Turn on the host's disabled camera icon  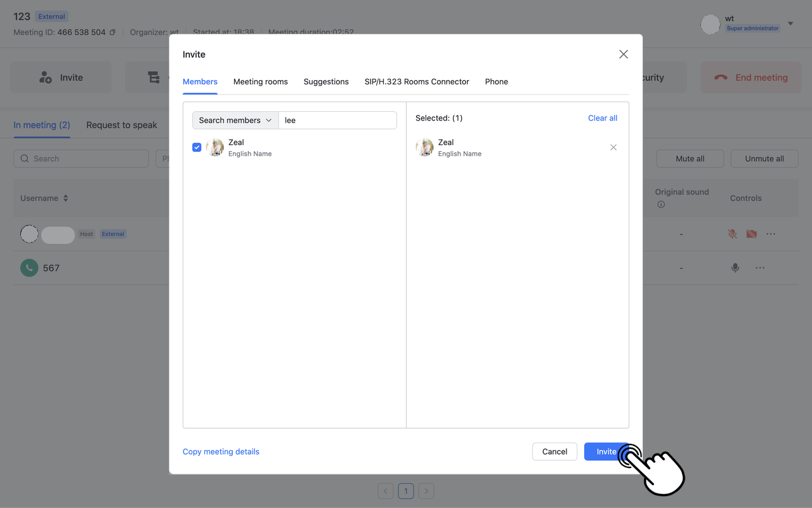coord(751,234)
